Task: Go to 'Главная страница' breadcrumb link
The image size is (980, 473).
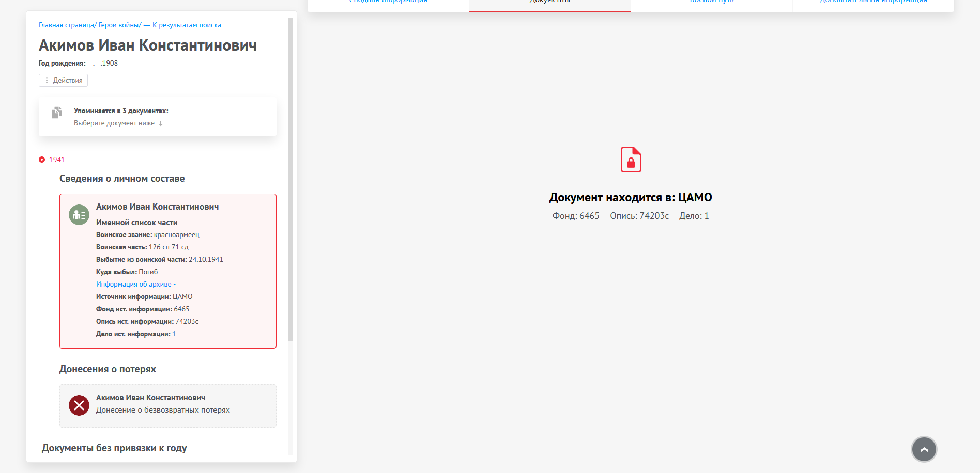Action: pyautogui.click(x=66, y=25)
